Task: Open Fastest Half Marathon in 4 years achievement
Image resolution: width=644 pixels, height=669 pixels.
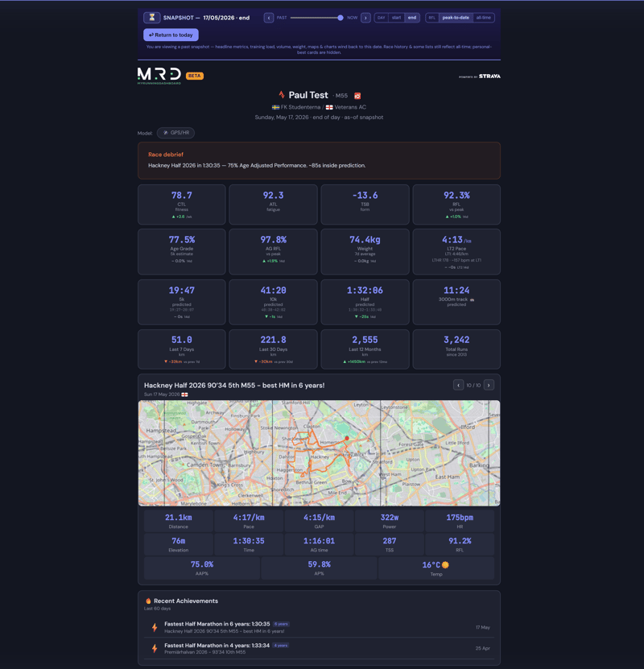Action: 319,649
